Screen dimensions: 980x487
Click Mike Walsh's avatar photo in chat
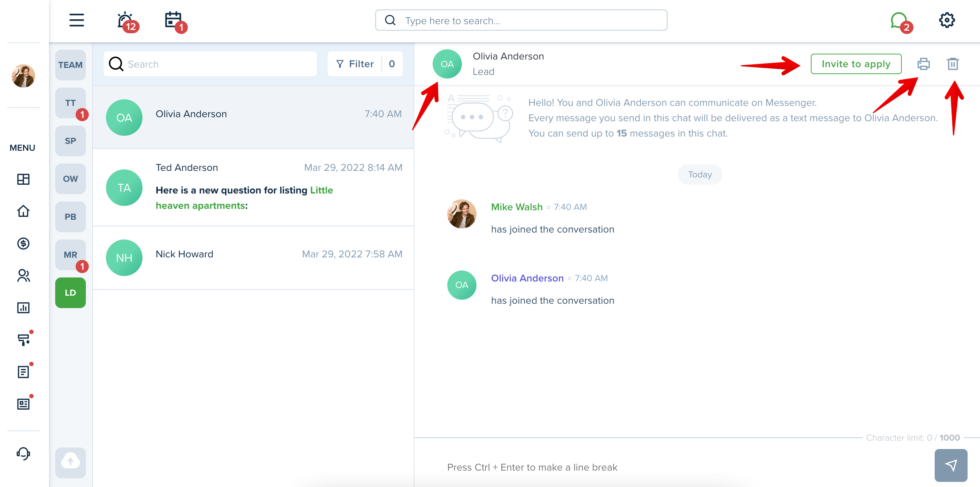(461, 214)
